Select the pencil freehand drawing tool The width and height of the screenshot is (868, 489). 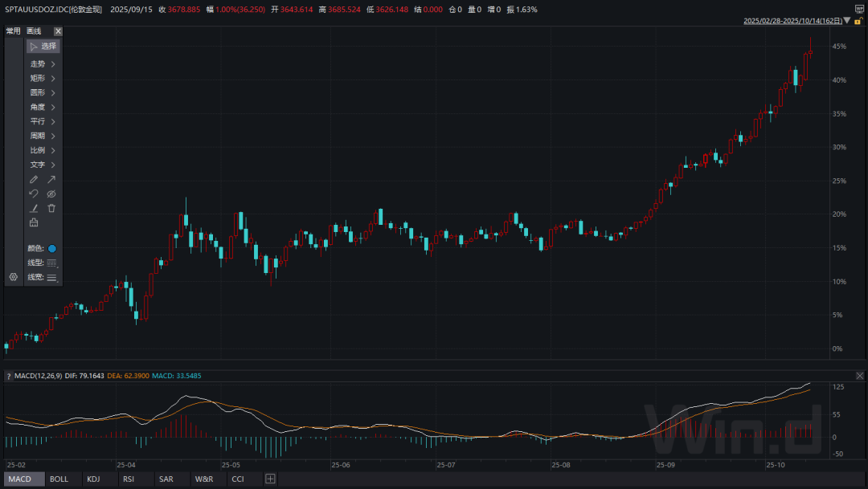[x=34, y=179]
